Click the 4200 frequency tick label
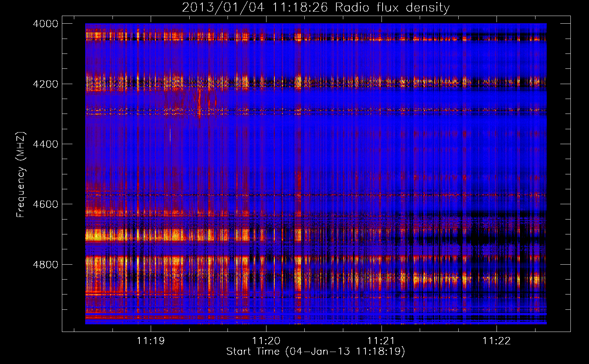 coord(46,84)
